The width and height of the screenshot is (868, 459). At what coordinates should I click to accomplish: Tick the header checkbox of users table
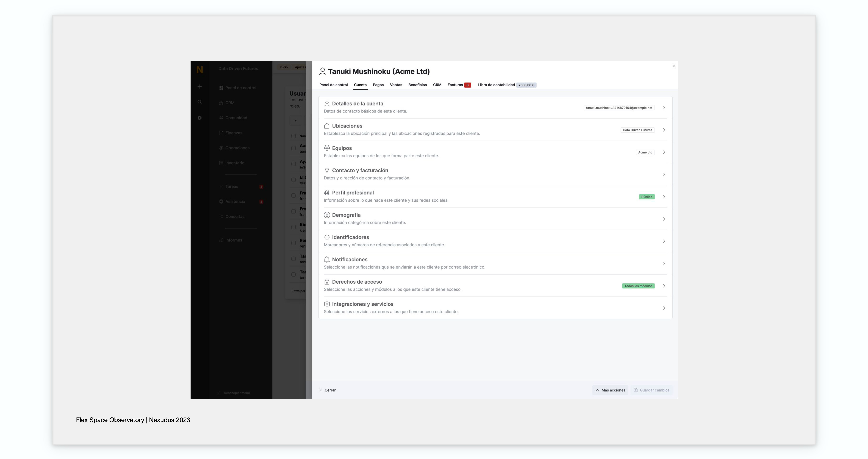[293, 136]
